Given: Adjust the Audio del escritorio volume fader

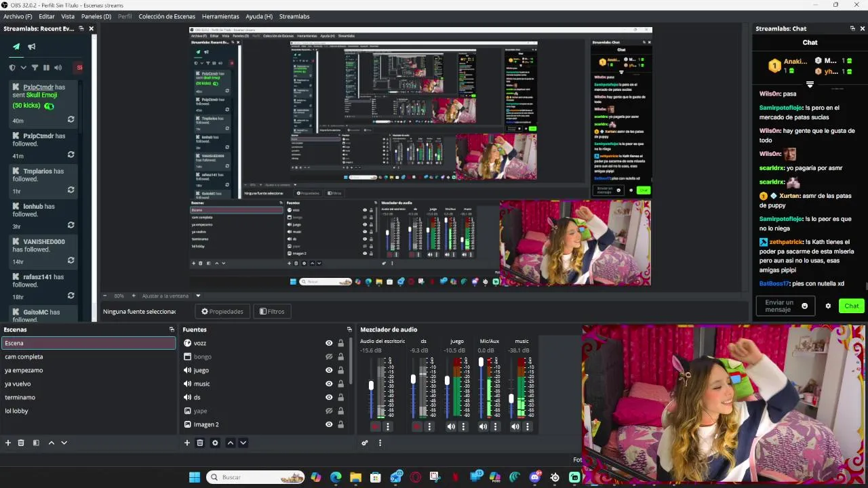Looking at the screenshot, I should coord(371,385).
